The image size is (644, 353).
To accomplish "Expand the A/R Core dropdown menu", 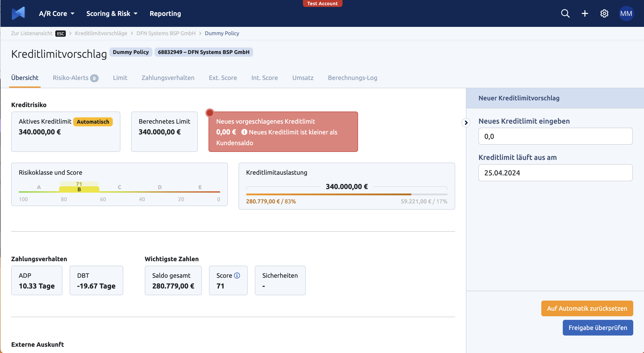I will tap(56, 13).
